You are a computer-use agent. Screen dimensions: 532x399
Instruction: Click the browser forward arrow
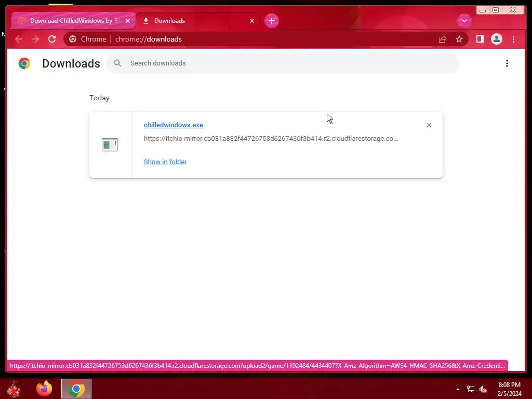pos(35,39)
